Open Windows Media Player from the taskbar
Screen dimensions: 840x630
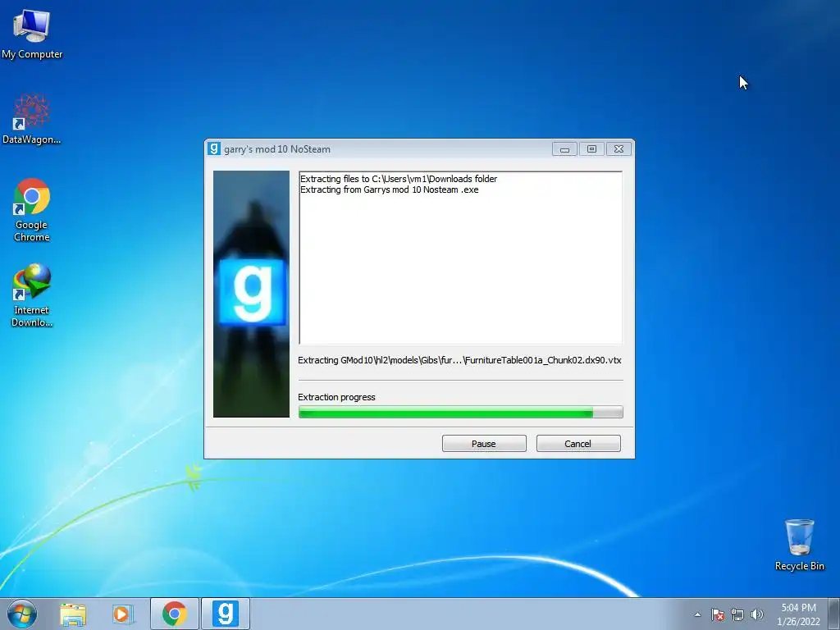(x=122, y=614)
